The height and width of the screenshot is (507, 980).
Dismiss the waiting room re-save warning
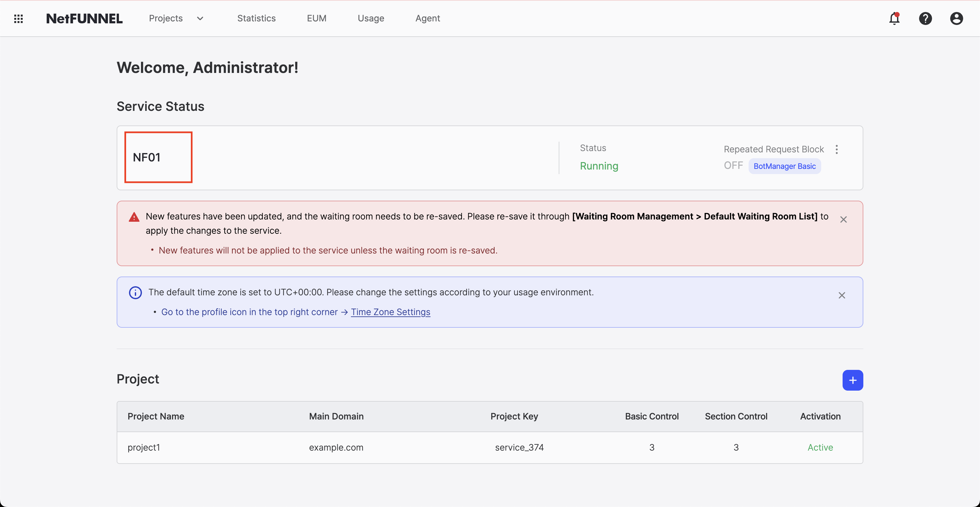(844, 219)
